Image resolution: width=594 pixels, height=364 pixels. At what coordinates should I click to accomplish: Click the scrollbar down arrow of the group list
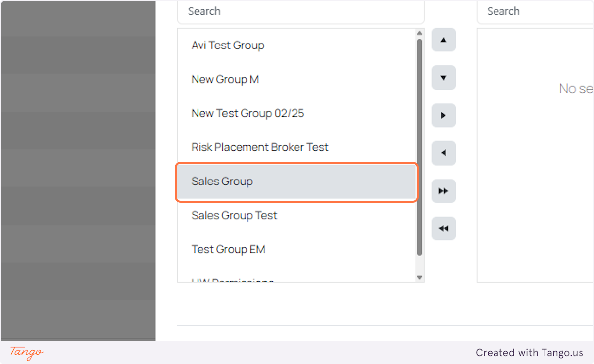(419, 277)
